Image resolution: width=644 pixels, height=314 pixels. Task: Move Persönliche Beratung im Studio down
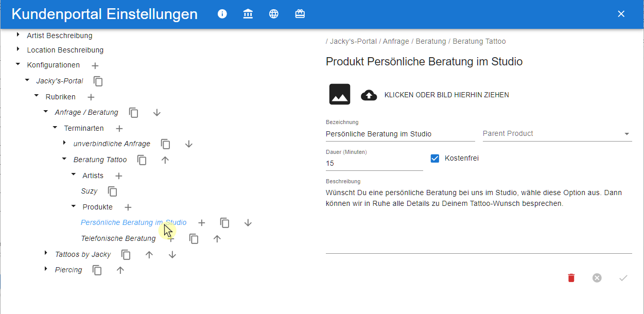[248, 223]
